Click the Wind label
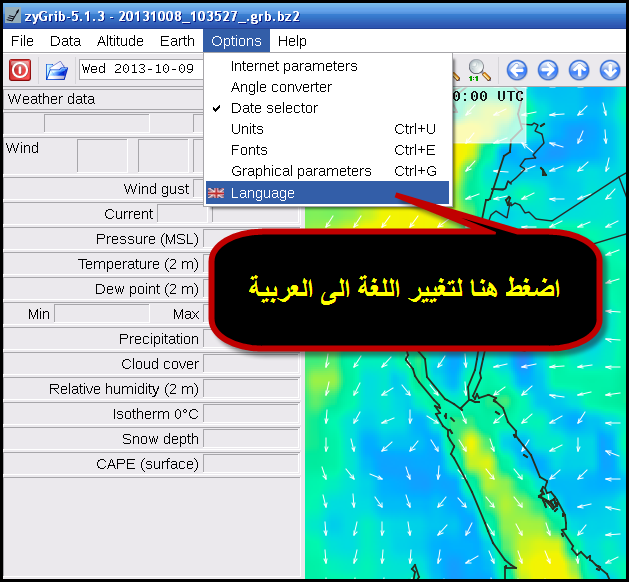Image resolution: width=629 pixels, height=582 pixels. 22,148
